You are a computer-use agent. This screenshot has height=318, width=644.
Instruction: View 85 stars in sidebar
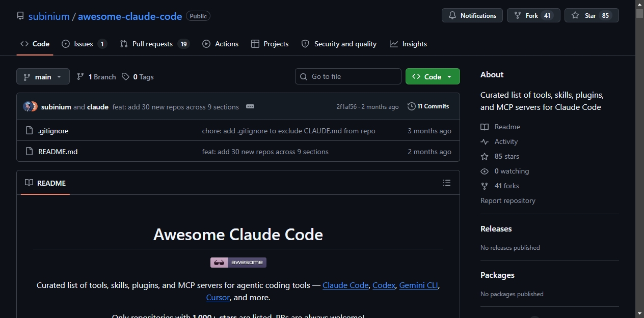(x=500, y=156)
